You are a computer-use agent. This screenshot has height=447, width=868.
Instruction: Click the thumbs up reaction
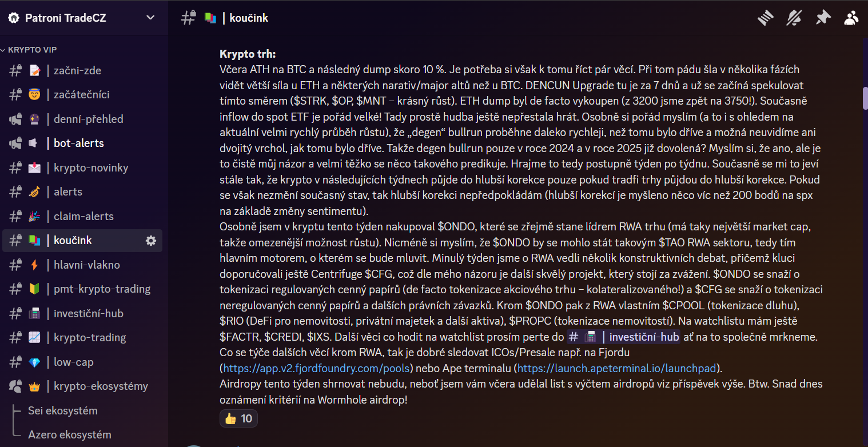click(x=238, y=418)
